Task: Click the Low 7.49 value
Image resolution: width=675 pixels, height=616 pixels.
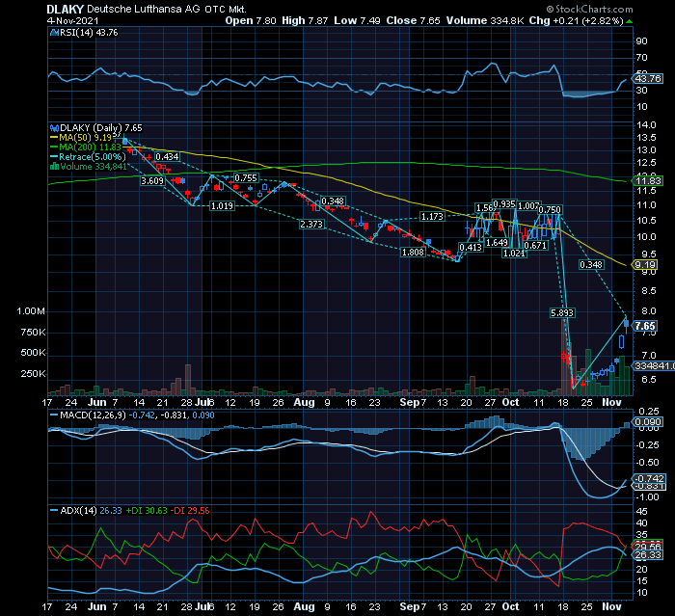Action: click(x=357, y=20)
